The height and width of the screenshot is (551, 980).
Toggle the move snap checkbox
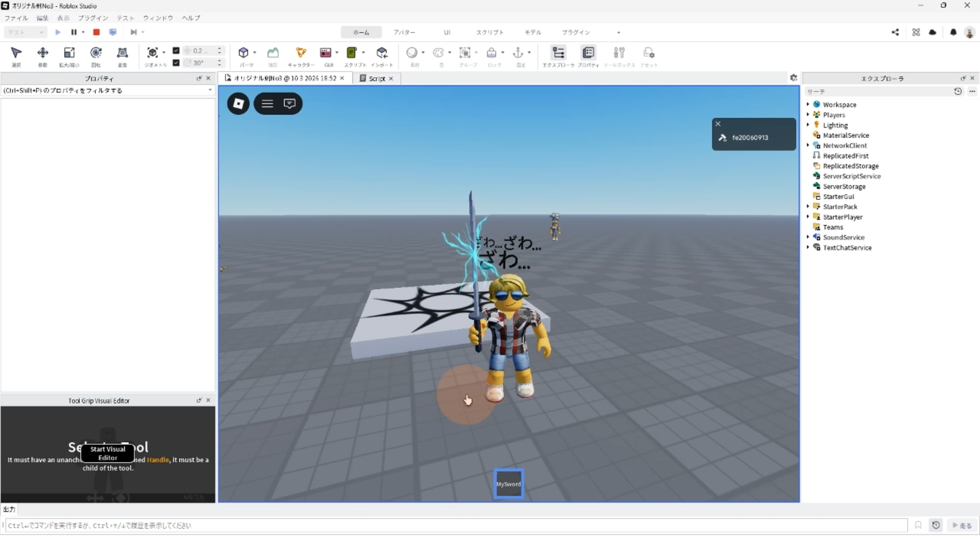(x=176, y=51)
